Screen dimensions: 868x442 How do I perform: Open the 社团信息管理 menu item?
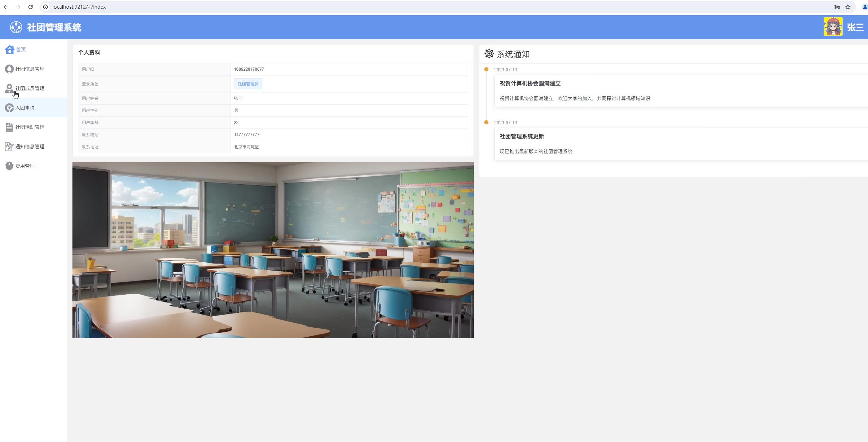point(33,69)
